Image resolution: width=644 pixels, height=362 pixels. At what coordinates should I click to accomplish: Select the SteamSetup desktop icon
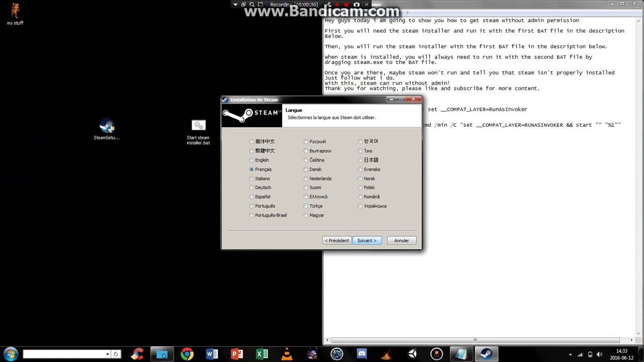[x=107, y=130]
